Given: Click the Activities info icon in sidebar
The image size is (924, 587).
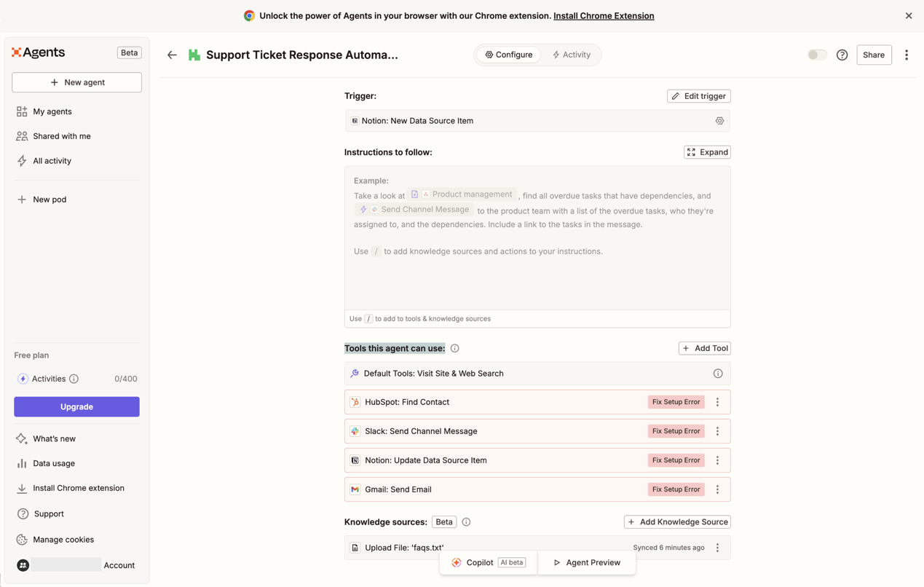Looking at the screenshot, I should coord(74,379).
